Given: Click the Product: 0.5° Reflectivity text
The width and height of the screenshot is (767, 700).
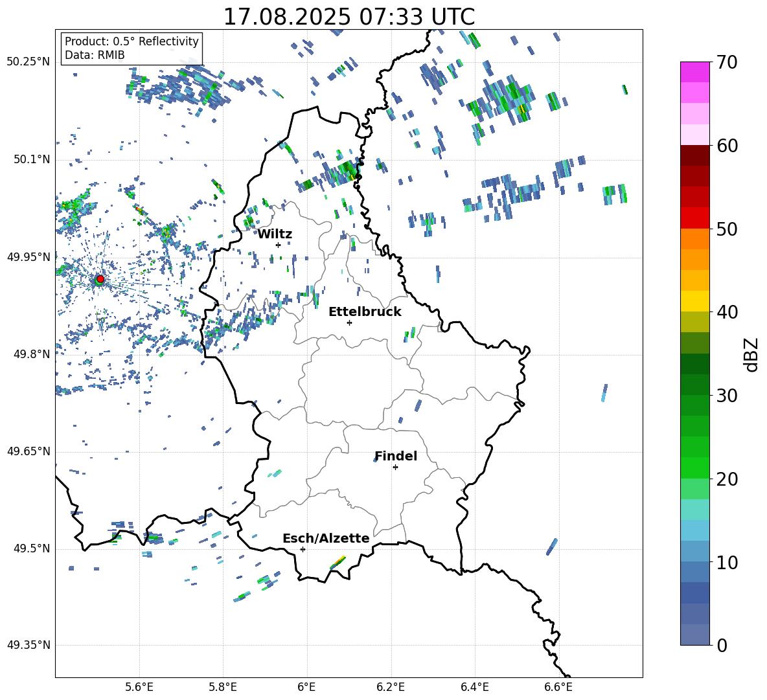Looking at the screenshot, I should [132, 41].
